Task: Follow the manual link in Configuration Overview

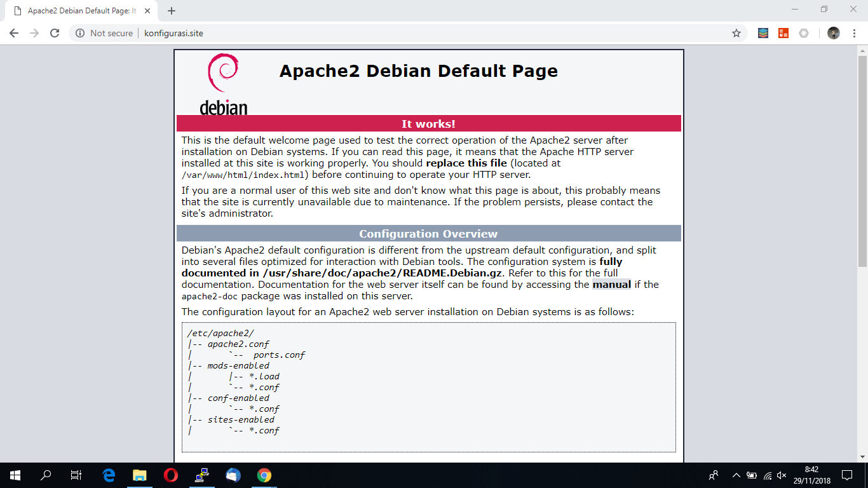Action: coord(611,285)
